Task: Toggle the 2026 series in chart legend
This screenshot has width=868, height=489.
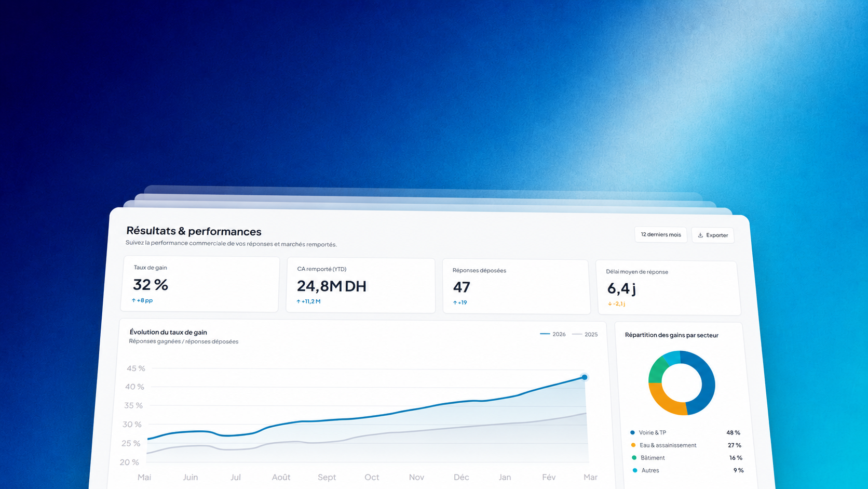Action: (x=553, y=334)
